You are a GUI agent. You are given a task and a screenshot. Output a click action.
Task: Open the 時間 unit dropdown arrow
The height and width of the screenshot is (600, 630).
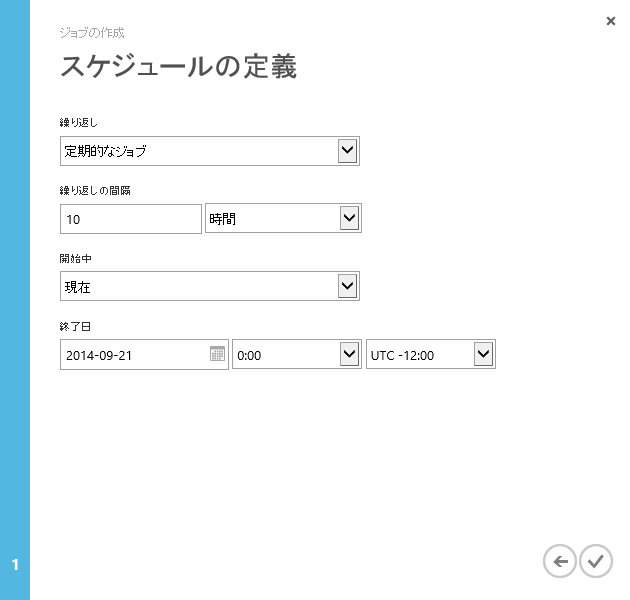[349, 218]
